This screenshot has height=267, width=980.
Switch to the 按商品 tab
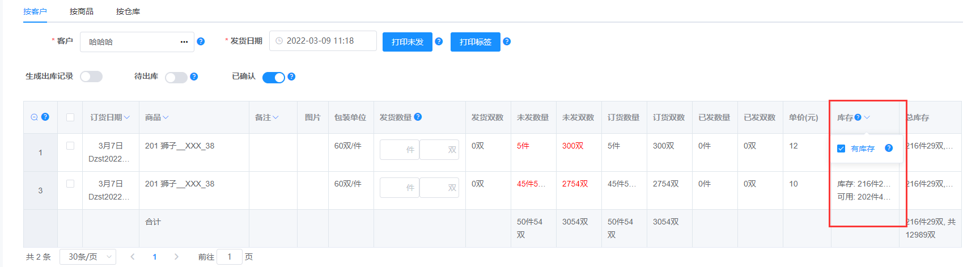[82, 11]
